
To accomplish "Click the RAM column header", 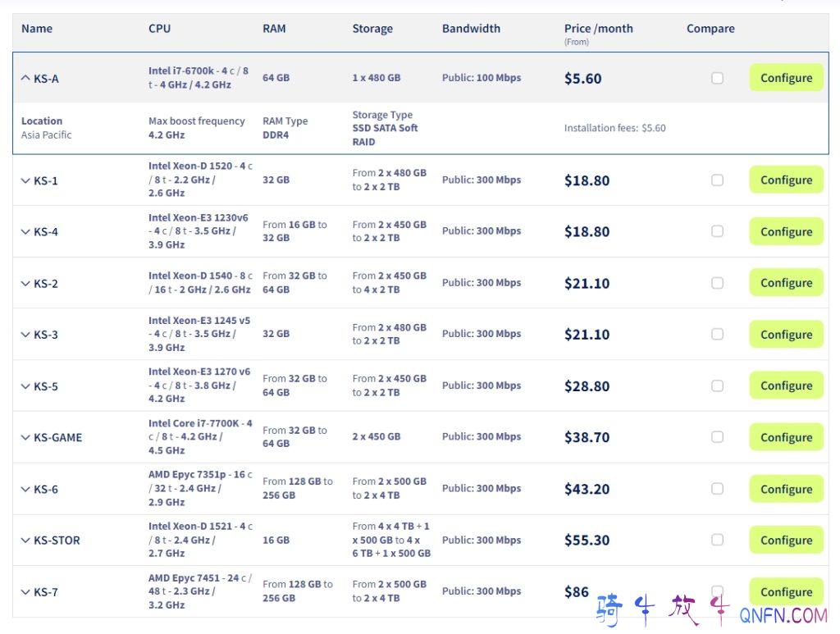I will [274, 29].
